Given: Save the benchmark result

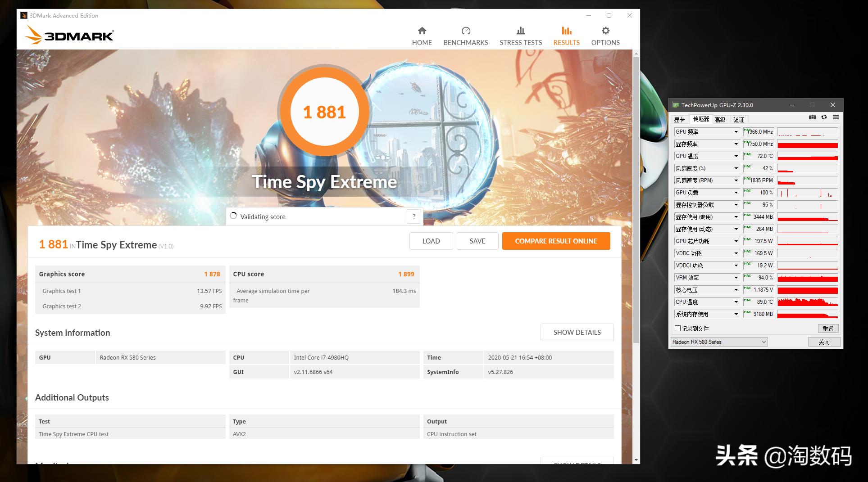Looking at the screenshot, I should 477,241.
